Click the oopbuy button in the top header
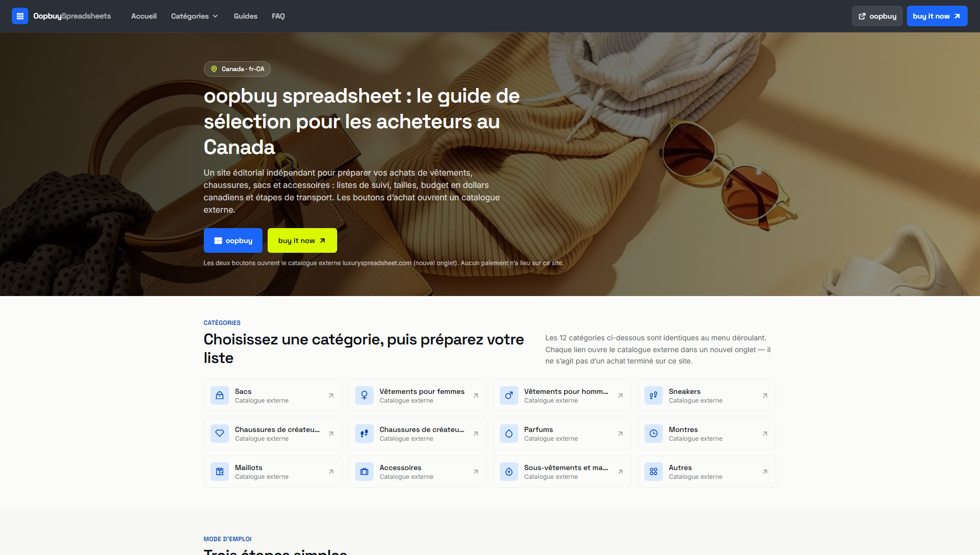The width and height of the screenshot is (980, 555). point(877,16)
